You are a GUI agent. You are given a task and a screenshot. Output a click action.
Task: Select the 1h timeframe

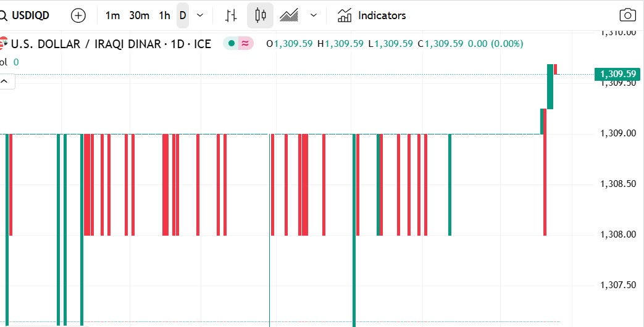[165, 15]
